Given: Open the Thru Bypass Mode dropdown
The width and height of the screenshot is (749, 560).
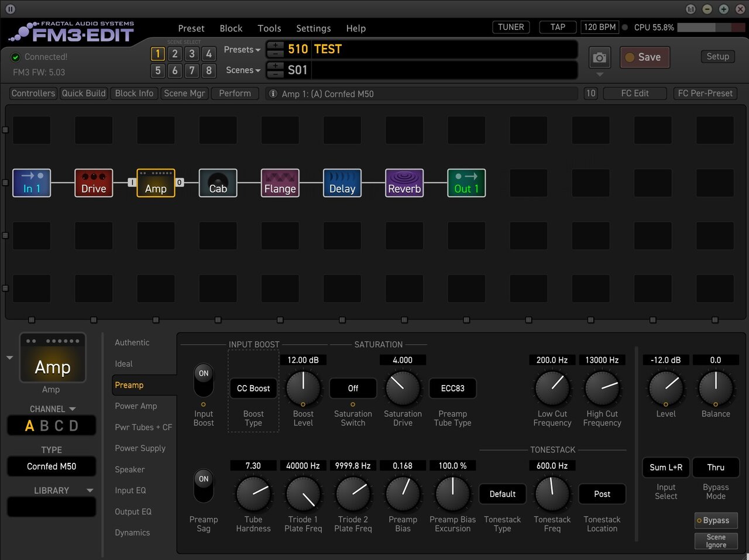Looking at the screenshot, I should (x=716, y=468).
